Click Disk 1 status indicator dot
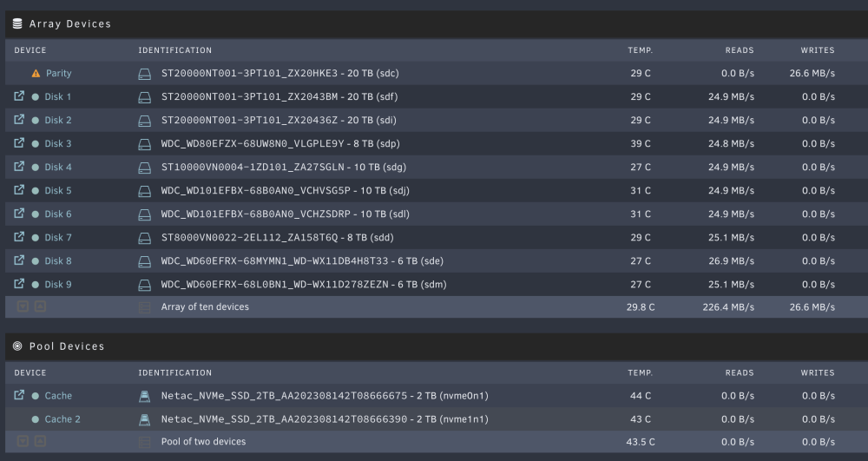This screenshot has width=868, height=461. coord(36,97)
